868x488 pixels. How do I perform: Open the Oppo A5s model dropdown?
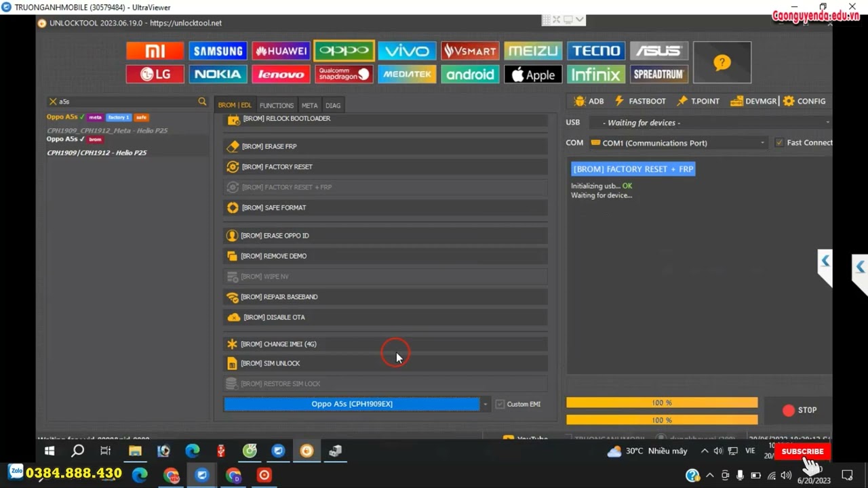click(x=485, y=404)
